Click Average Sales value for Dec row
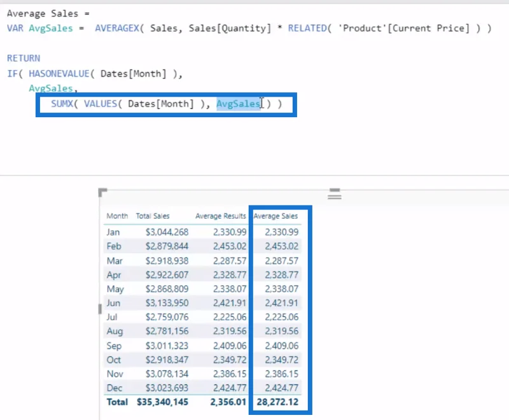This screenshot has height=420, width=509. (281, 388)
